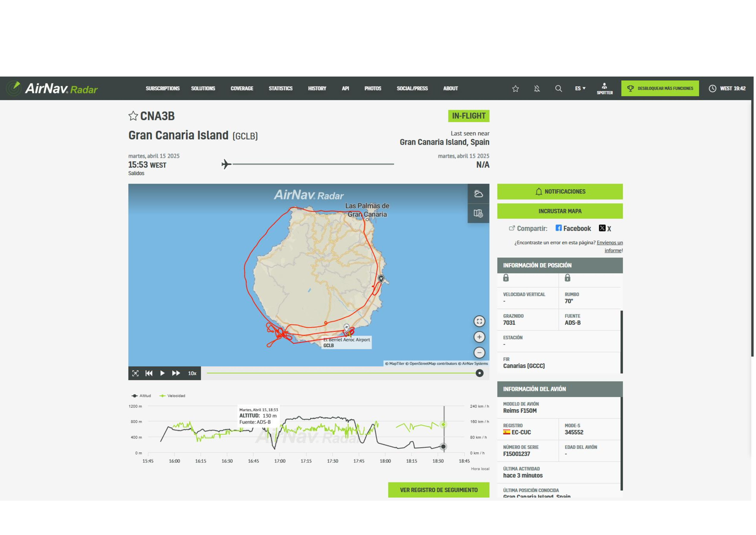Click the fullscreen map circle icon
The height and width of the screenshot is (535, 756).
click(x=480, y=322)
